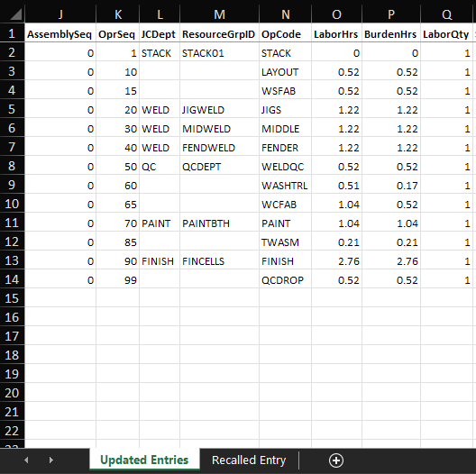This screenshot has width=476, height=474.
Task: Select the 0.17 BurdenHrs cell
Action: (391, 185)
